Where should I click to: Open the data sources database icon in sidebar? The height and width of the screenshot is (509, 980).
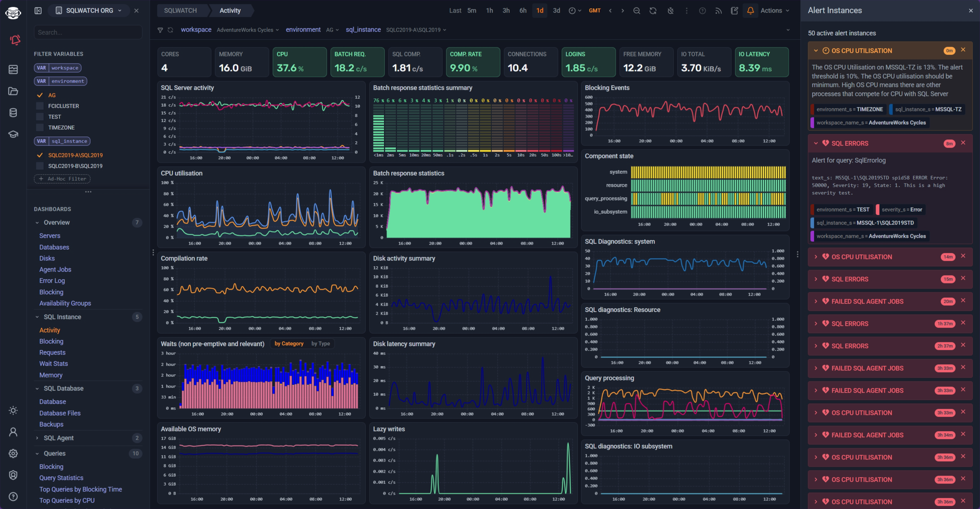point(13,112)
